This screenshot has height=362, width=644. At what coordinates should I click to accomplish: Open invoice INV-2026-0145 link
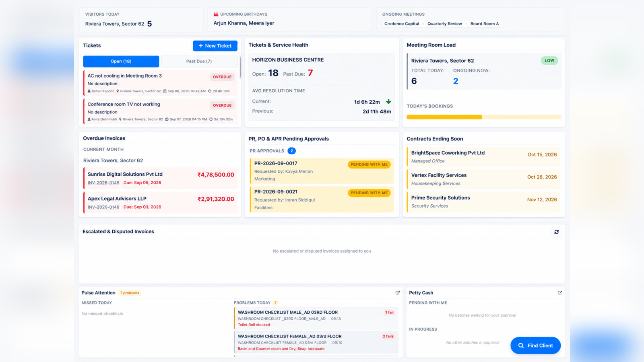(103, 183)
